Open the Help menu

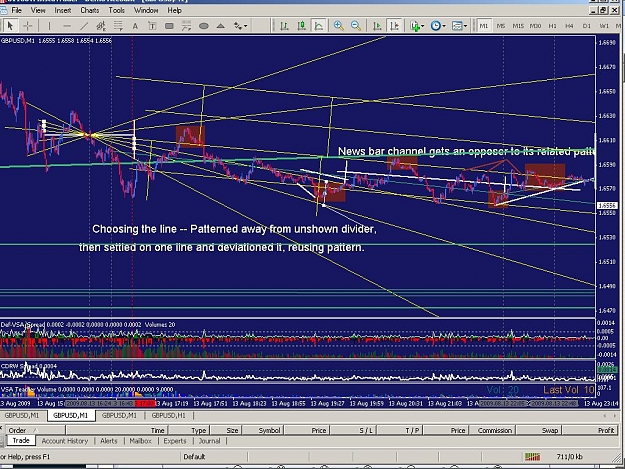(174, 10)
